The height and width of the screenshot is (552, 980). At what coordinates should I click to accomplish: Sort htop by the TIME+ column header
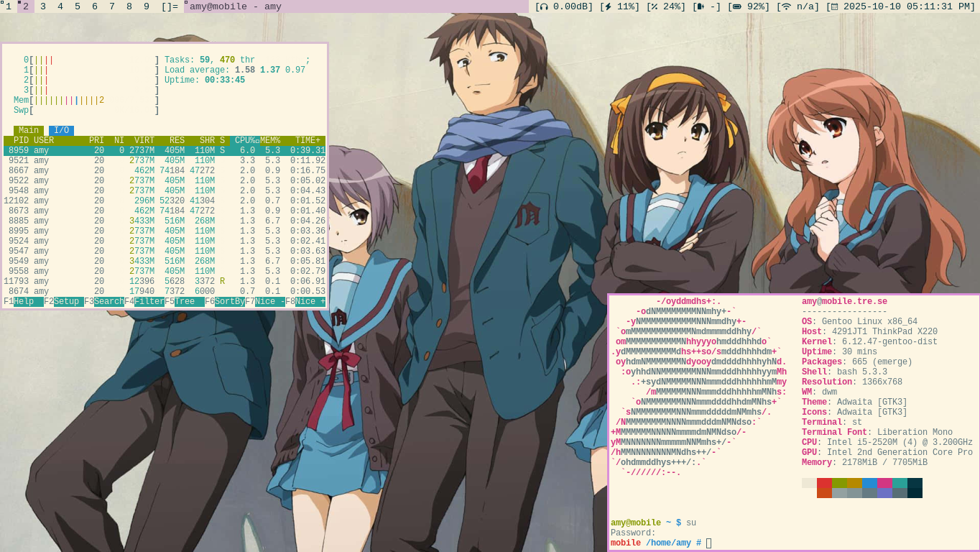pos(308,141)
